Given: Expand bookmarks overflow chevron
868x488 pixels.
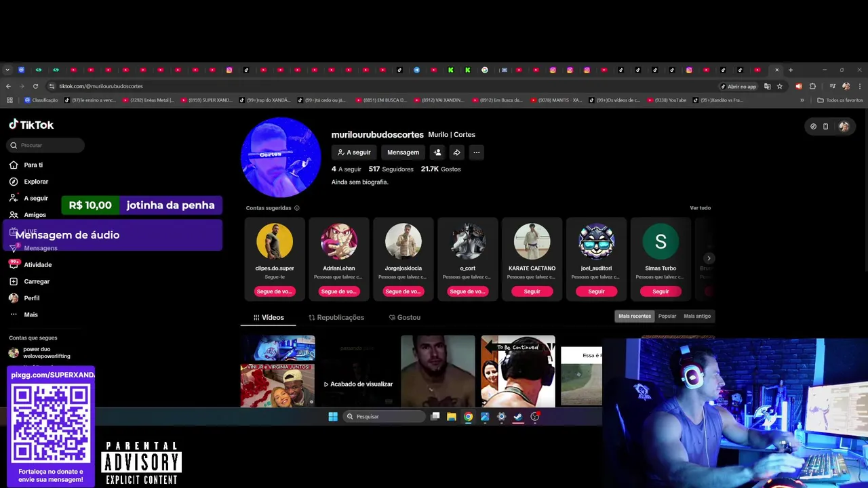Looking at the screenshot, I should (x=802, y=100).
